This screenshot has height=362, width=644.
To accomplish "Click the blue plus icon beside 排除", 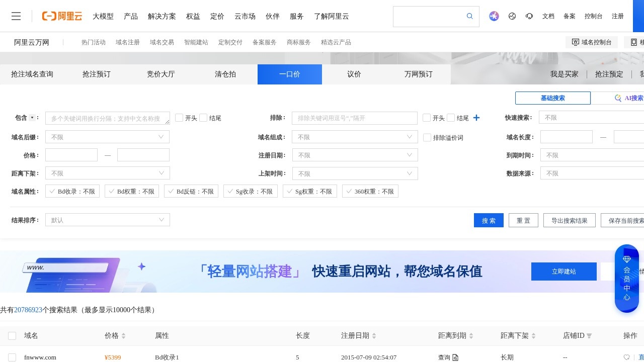I will (476, 118).
